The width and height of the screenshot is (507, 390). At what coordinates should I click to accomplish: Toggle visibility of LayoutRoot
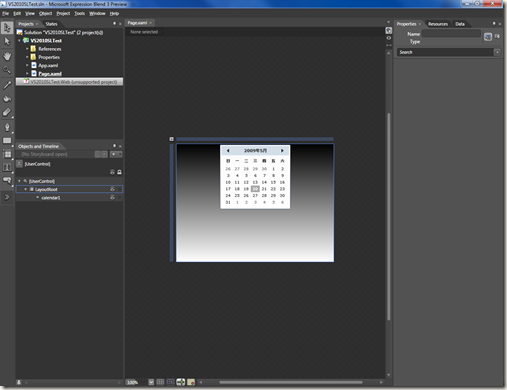112,189
